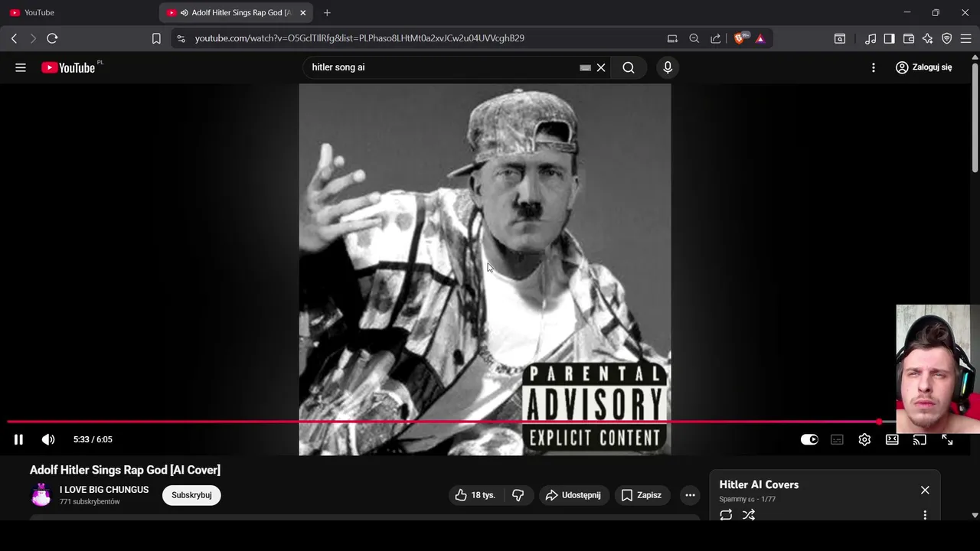The width and height of the screenshot is (980, 551).
Task: Toggle playlist shuffle
Action: 749,515
